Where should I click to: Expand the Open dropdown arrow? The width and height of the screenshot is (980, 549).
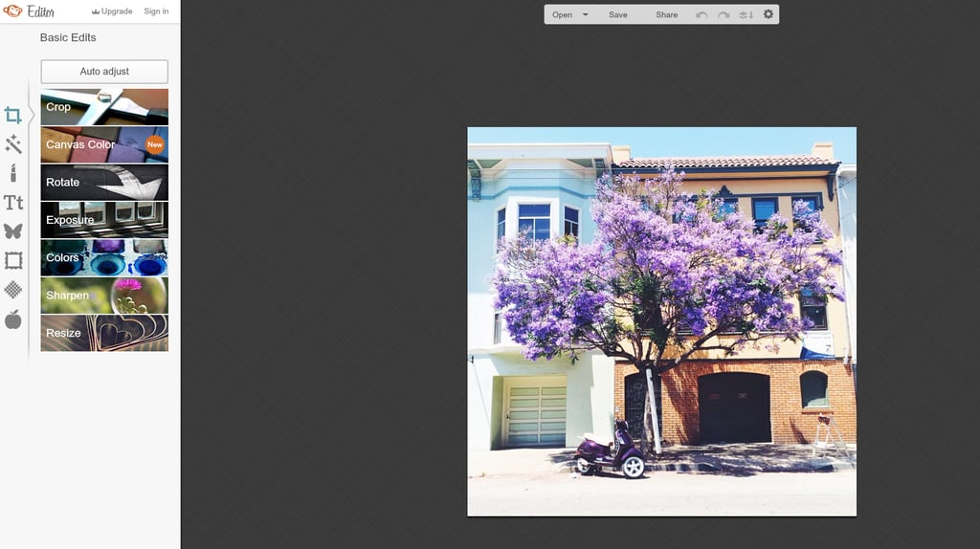[x=585, y=14]
